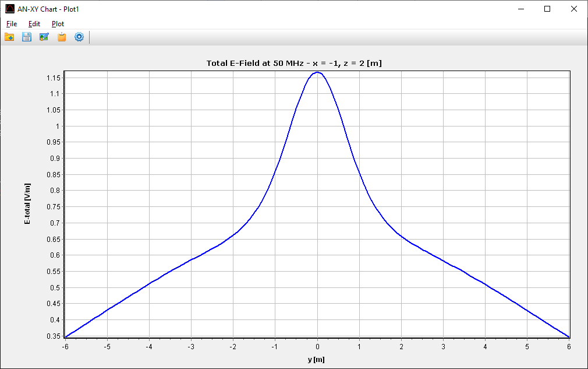This screenshot has height=369, width=588.
Task: Click the y [m] horizontal axis label
Action: click(x=316, y=359)
